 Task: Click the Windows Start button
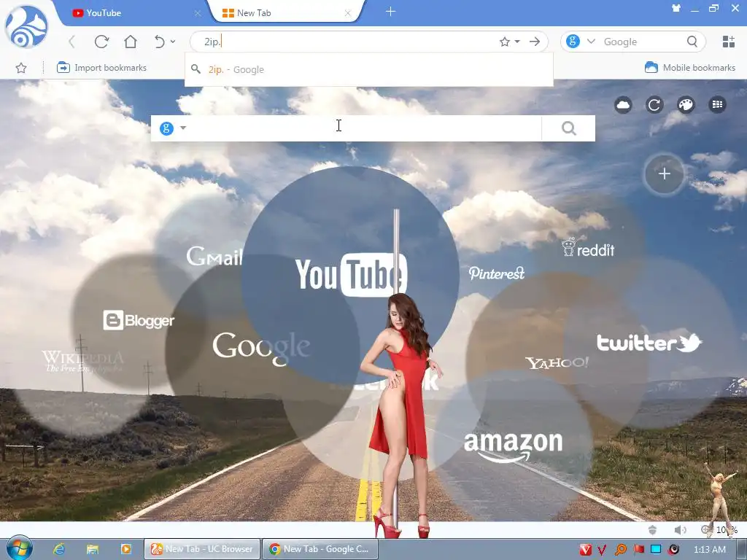click(x=20, y=548)
